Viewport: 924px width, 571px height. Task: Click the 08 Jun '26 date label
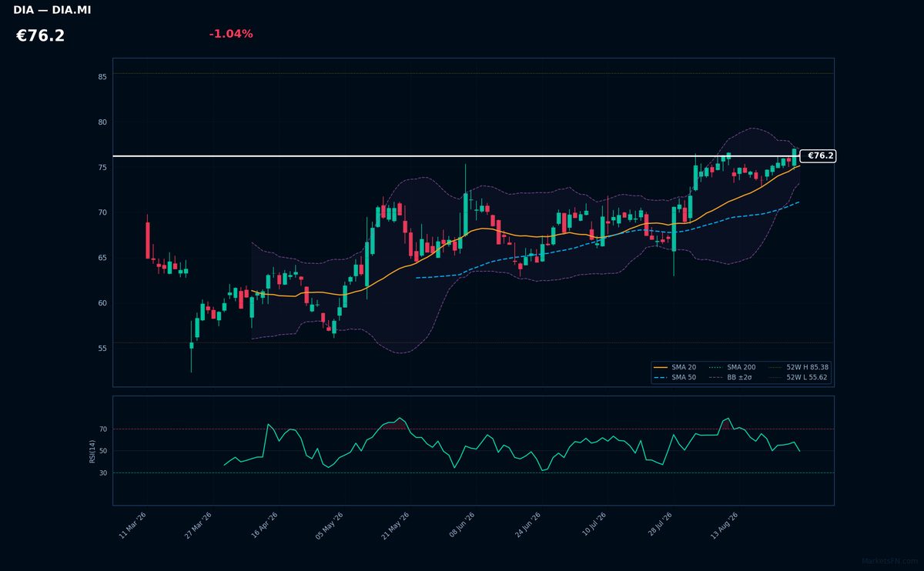coord(460,526)
